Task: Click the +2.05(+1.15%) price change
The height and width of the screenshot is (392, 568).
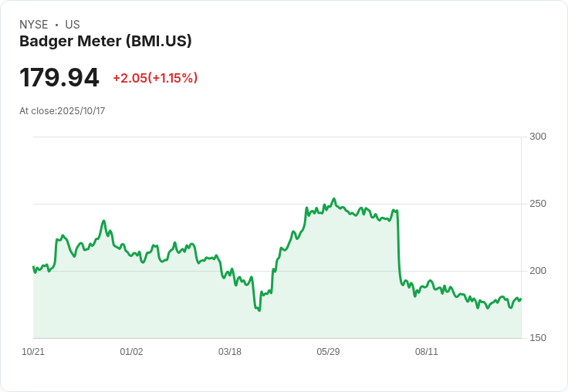Action: click(x=155, y=78)
